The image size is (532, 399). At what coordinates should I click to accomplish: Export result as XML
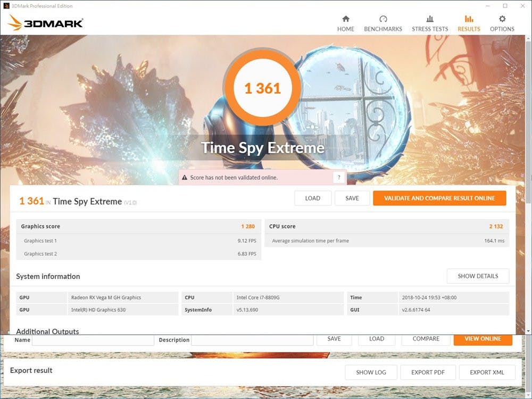click(487, 372)
